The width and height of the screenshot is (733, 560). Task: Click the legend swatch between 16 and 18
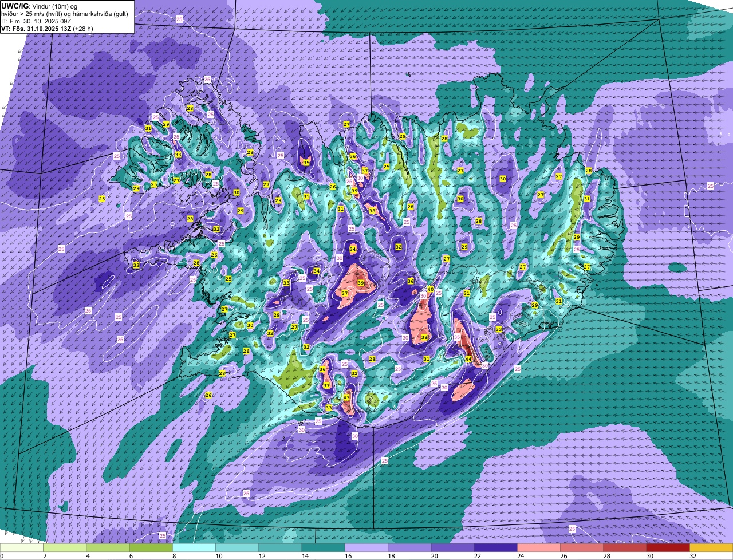(x=366, y=548)
